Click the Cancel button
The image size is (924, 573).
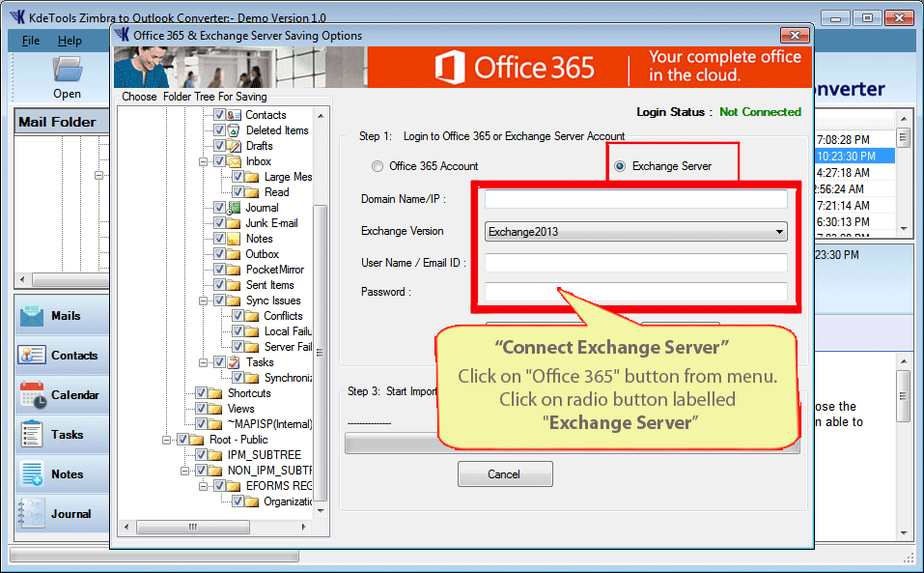click(505, 474)
